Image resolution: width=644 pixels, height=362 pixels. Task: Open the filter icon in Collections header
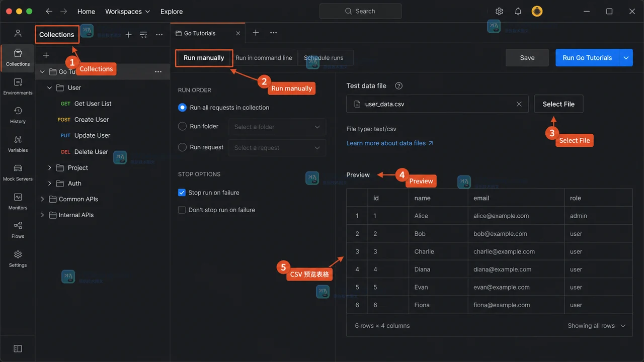pos(143,35)
